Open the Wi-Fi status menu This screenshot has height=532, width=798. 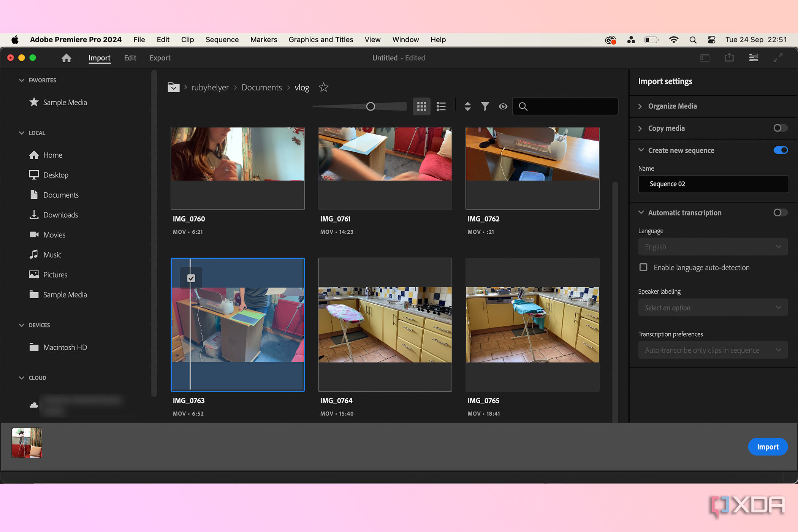tap(674, 40)
